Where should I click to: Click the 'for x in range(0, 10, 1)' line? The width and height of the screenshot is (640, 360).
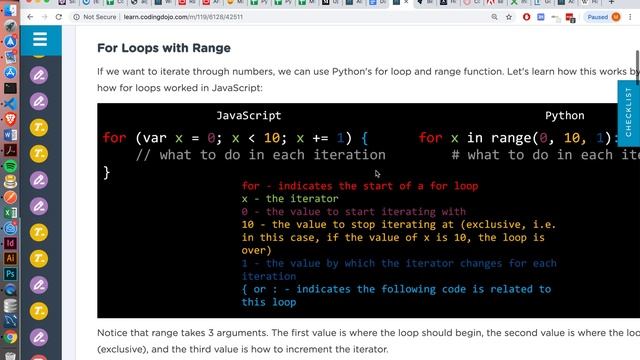(x=518, y=138)
